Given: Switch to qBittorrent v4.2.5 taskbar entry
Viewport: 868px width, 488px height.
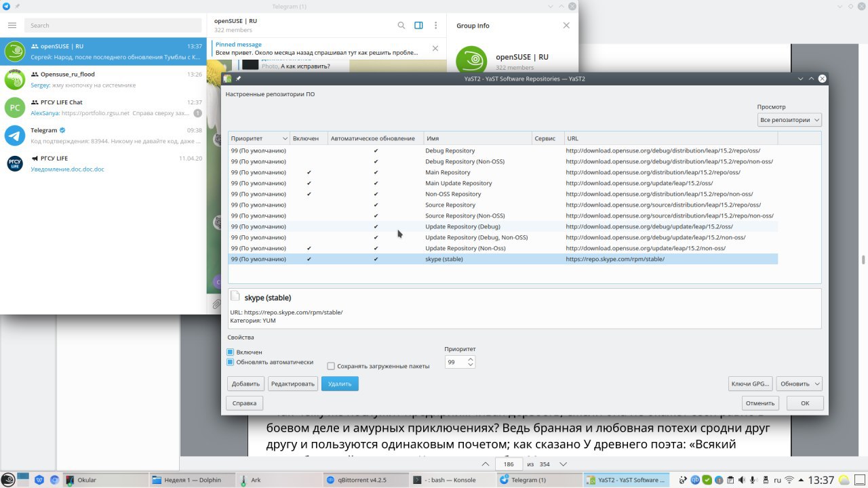Looking at the screenshot, I should coord(366,480).
